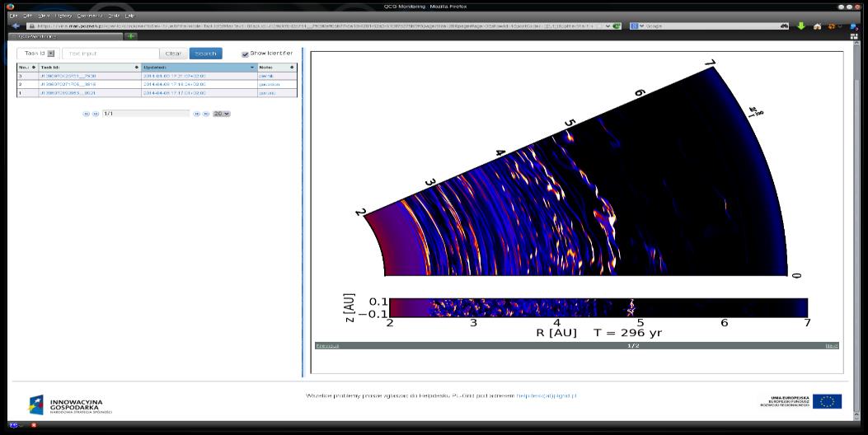
Task: Click the blue extension icon at toolbar end
Action: click(x=854, y=26)
